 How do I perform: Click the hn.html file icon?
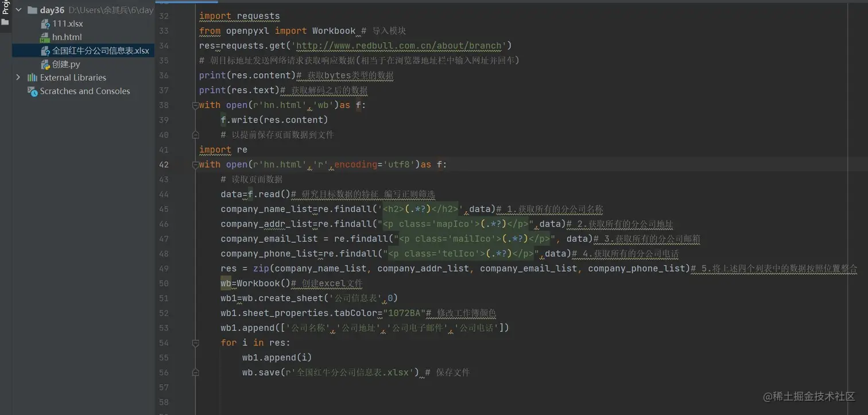45,37
